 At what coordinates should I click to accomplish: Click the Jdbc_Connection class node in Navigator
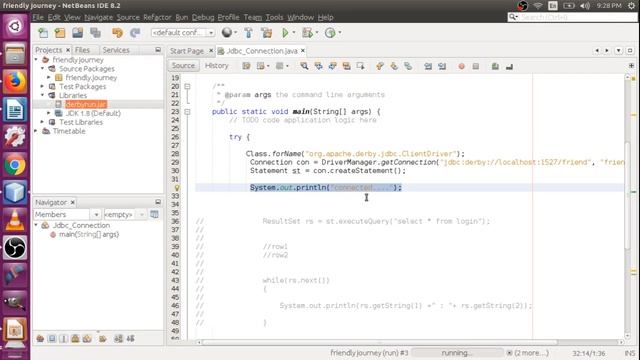coord(81,225)
